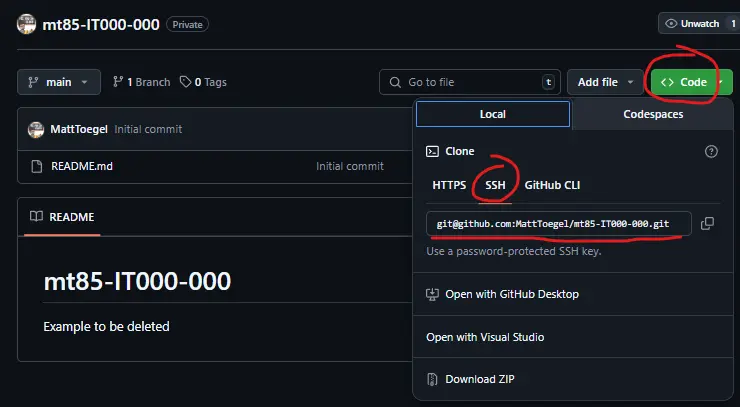Copy the clone URL with the copy icon
The image size is (740, 407).
coord(707,223)
